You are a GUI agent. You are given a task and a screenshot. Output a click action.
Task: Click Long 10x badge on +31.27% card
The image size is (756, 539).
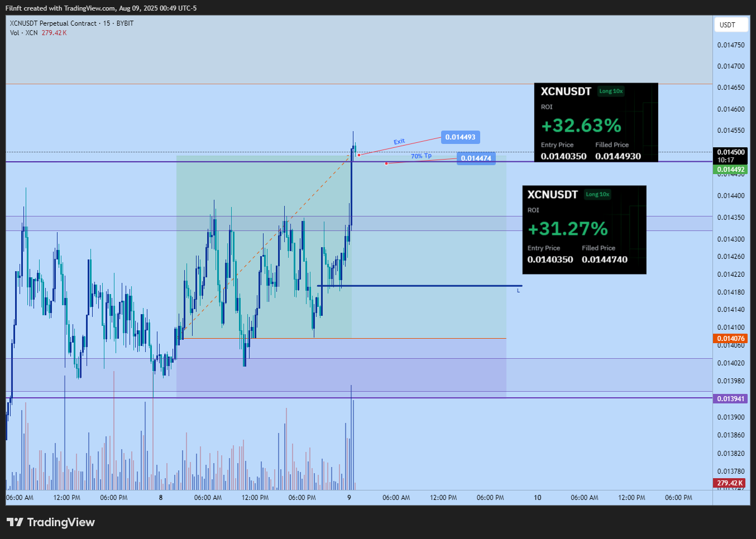point(597,195)
